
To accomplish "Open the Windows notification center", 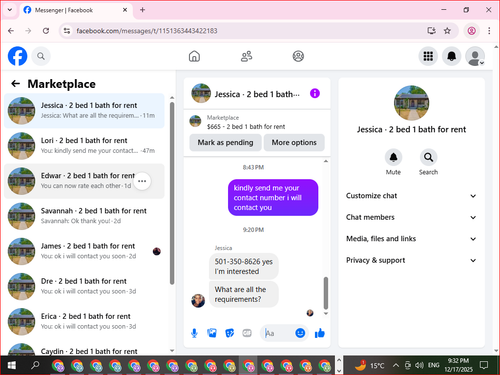I will tap(484, 365).
